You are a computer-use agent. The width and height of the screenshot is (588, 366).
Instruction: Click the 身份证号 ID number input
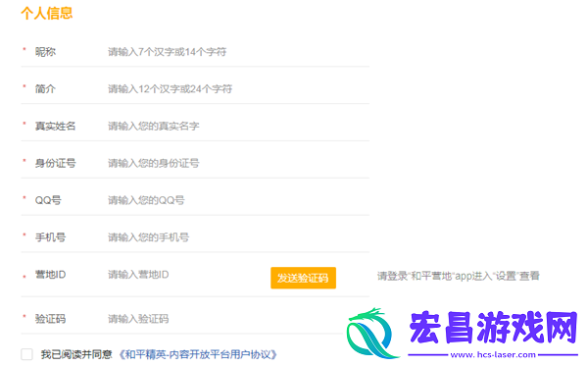pos(238,163)
